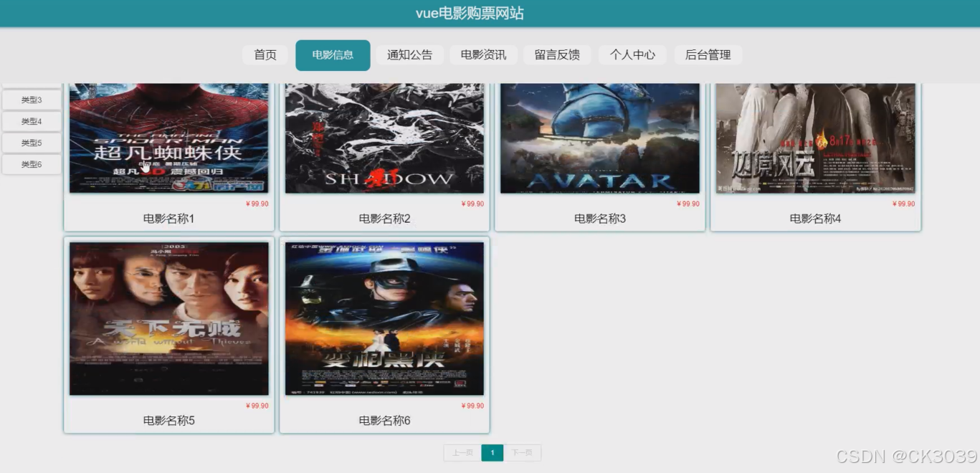Open the 留言反馈 tab
Image resolution: width=980 pixels, height=473 pixels.
tap(557, 55)
